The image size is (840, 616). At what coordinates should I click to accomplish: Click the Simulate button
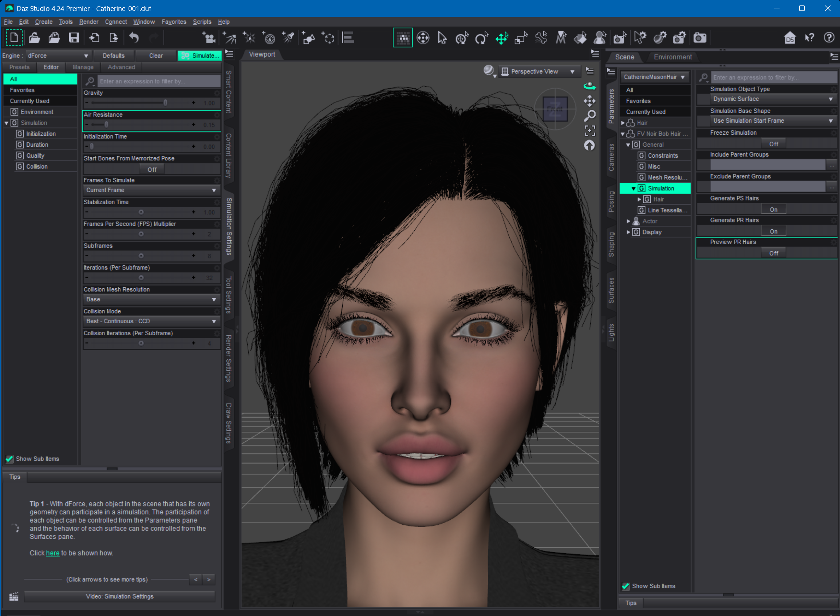click(200, 56)
